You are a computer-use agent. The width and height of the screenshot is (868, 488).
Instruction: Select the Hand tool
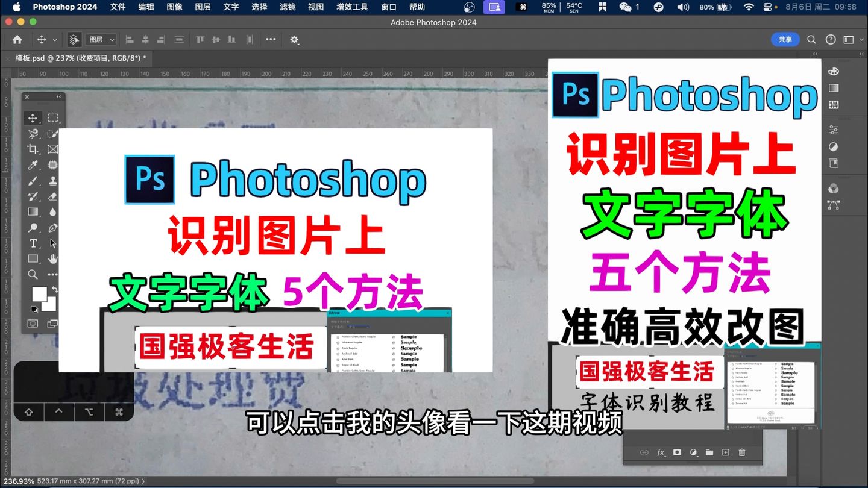(53, 259)
